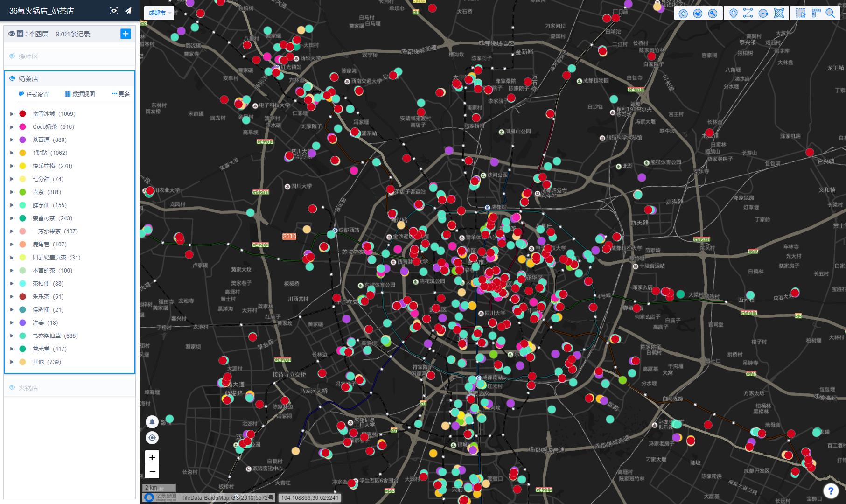Click the stacked layers icon
Screen dimensions: 846x504
point(20,34)
